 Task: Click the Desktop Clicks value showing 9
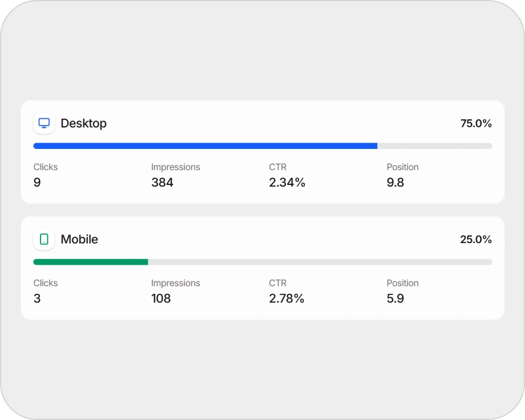tap(37, 183)
